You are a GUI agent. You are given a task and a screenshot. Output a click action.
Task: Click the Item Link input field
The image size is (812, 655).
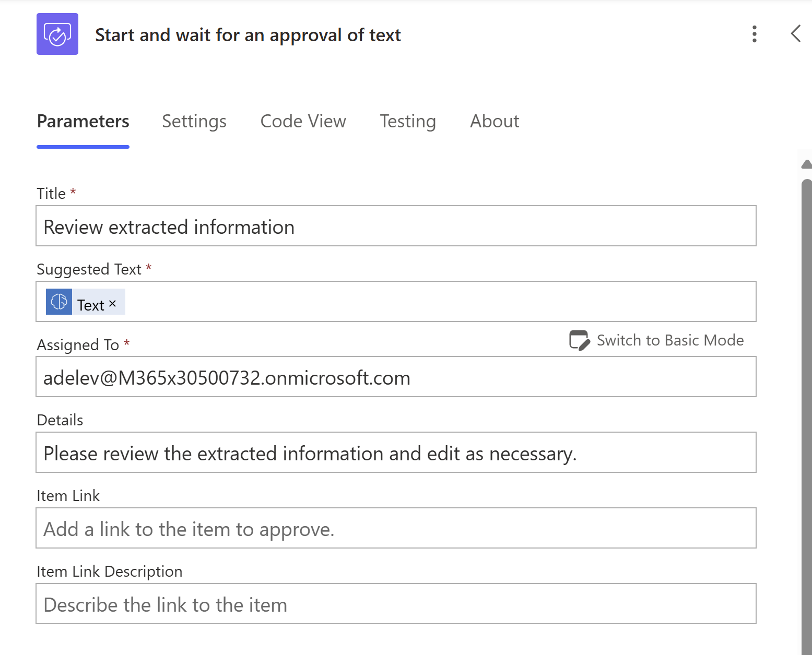(396, 528)
